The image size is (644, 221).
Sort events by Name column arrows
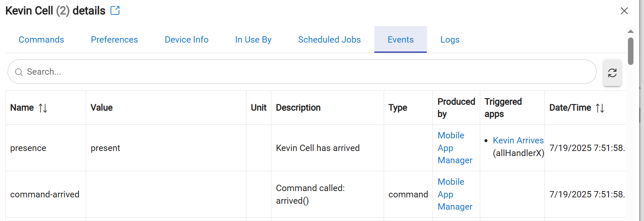tap(43, 108)
